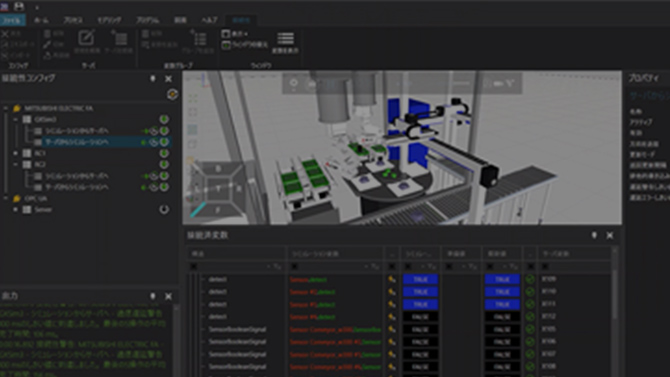Click FALSE value in first SensorBooleanSignal row

coord(420,330)
